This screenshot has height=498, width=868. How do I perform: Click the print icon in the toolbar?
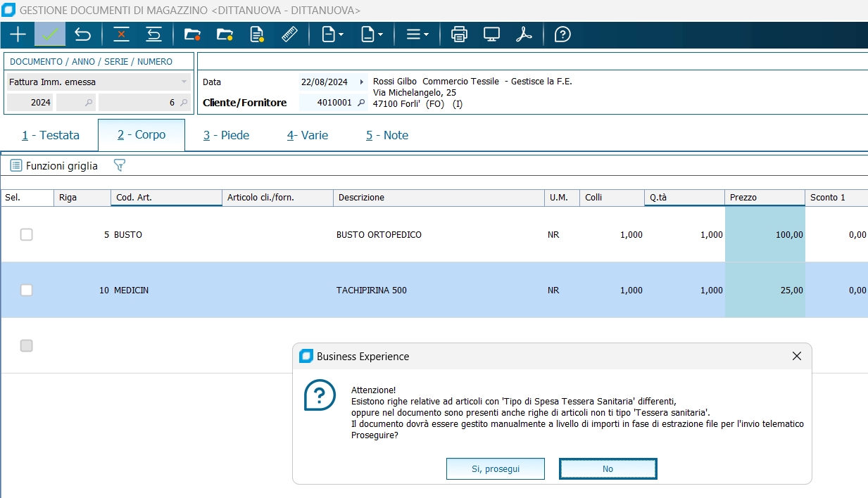click(x=459, y=34)
